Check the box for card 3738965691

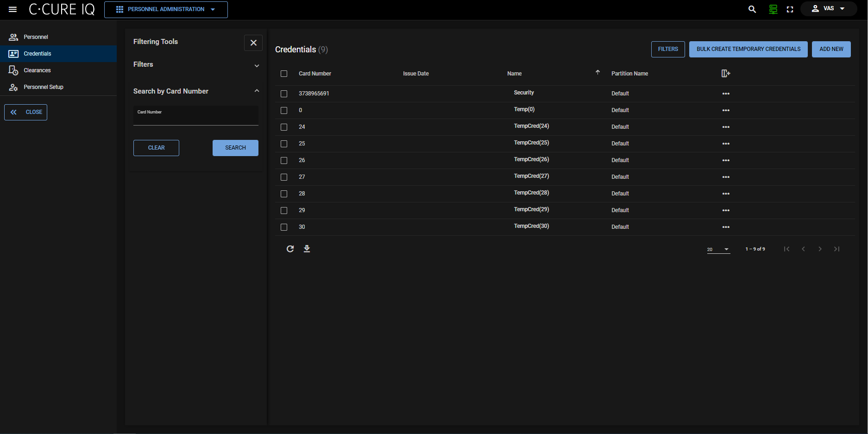(x=284, y=94)
